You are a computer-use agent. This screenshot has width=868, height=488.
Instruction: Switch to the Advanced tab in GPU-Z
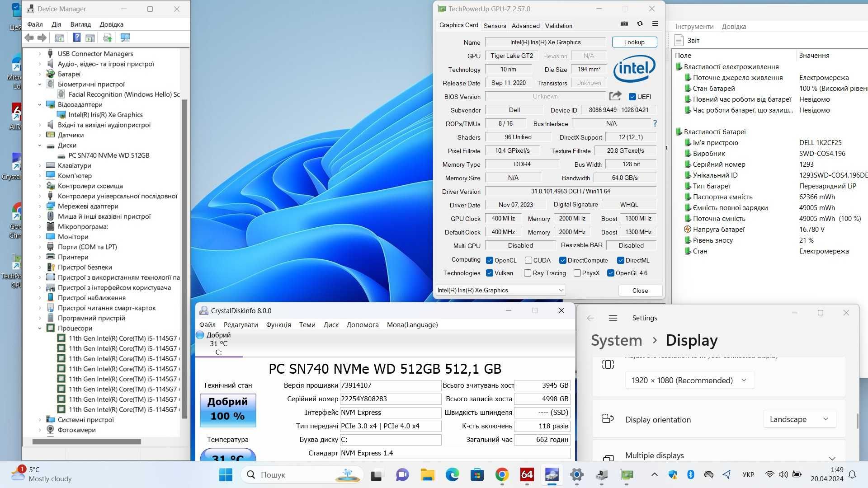525,26
